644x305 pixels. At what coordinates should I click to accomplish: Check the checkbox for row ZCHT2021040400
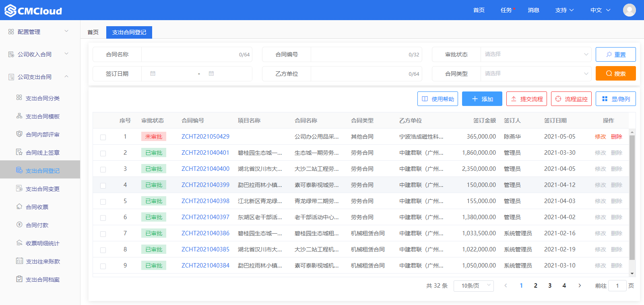[103, 170]
